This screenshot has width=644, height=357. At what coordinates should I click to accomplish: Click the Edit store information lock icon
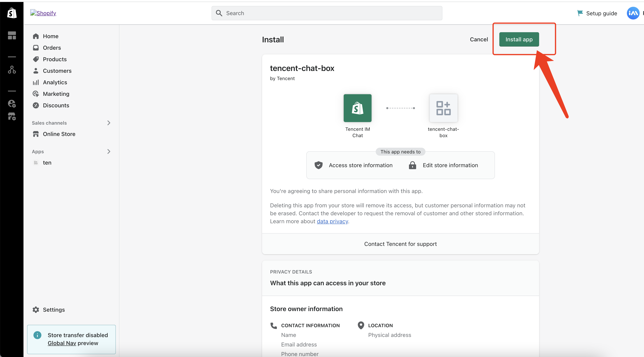click(412, 165)
